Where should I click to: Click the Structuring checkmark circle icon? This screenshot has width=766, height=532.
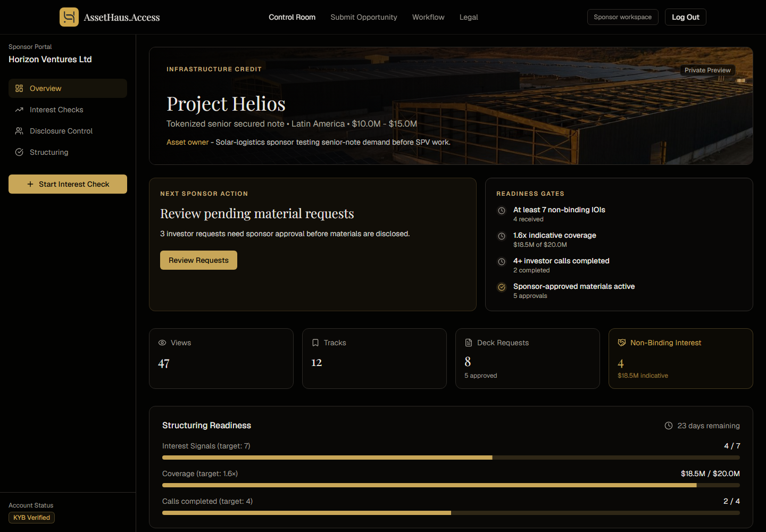pyautogui.click(x=19, y=152)
